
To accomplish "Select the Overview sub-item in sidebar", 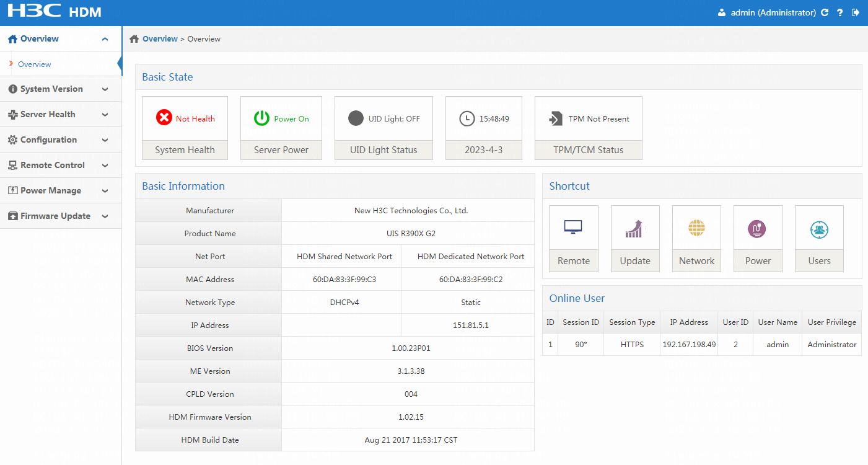I will (x=35, y=64).
